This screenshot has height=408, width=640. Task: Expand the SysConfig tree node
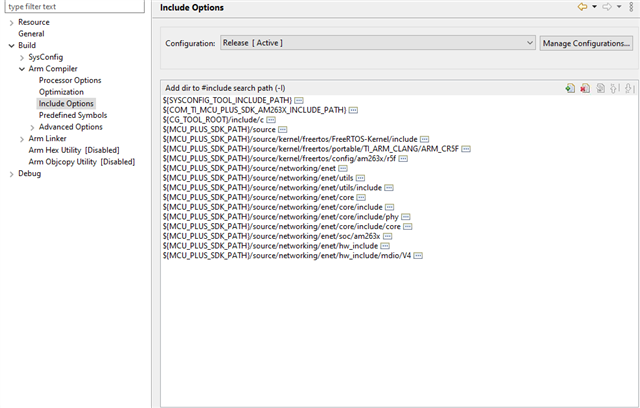pos(22,58)
